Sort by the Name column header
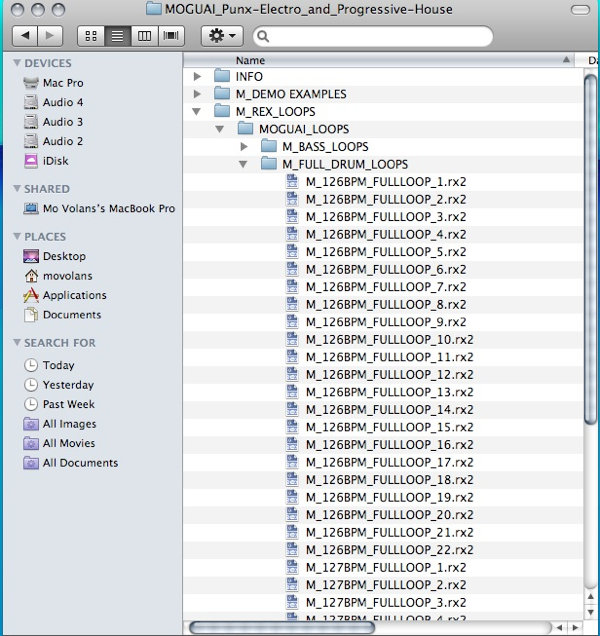Image resolution: width=600 pixels, height=636 pixels. click(379, 60)
